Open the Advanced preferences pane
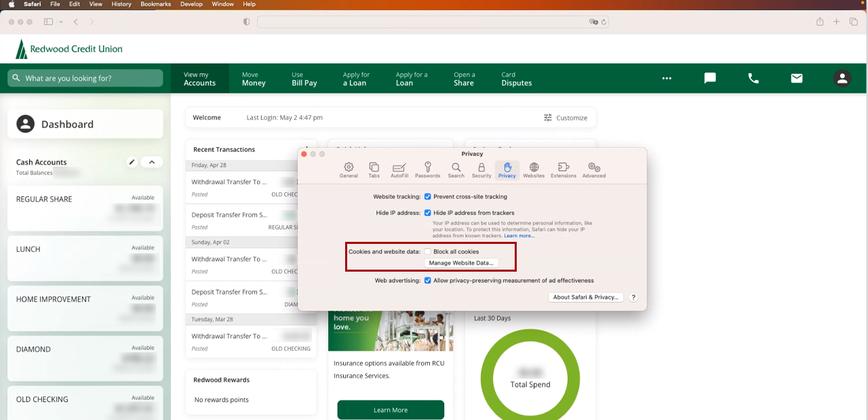 (x=594, y=170)
